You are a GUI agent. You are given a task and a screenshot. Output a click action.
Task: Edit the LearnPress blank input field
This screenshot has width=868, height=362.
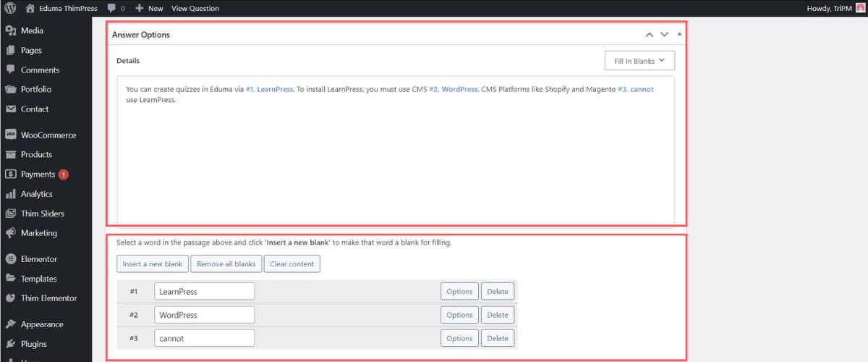[205, 291]
